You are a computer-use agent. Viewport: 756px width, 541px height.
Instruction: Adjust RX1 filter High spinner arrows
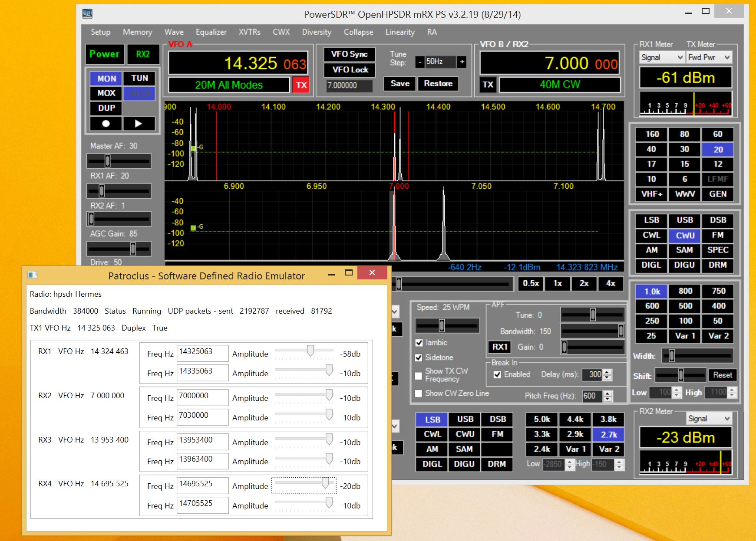pos(732,393)
